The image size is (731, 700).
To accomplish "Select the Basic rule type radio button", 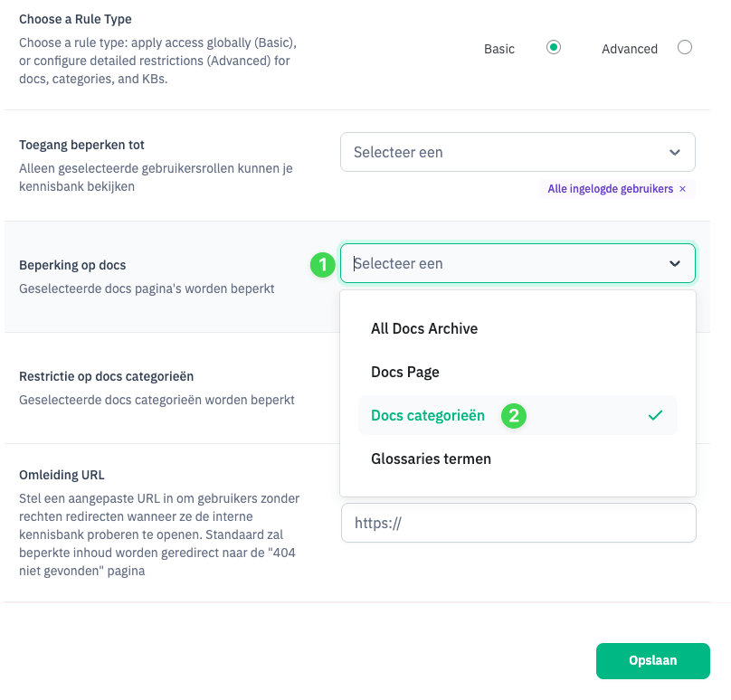I will coord(554,48).
